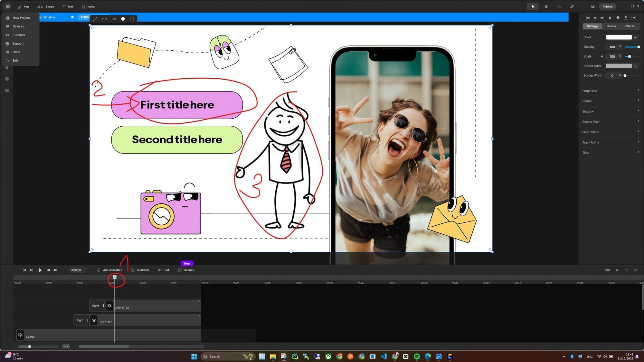Viewport: 644px width, 362px height.
Task: Open Spotify from the taskbar
Action: pyautogui.click(x=417, y=357)
